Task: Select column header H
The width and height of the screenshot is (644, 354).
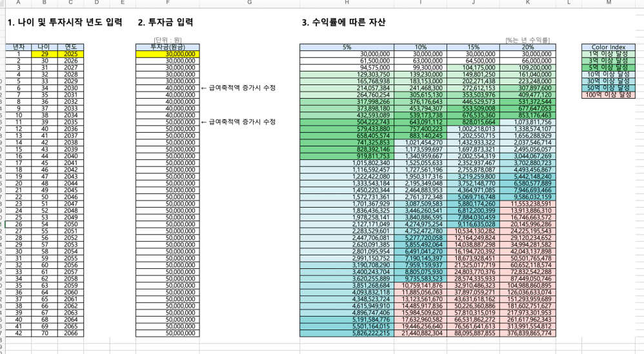Action: [x=347, y=3]
